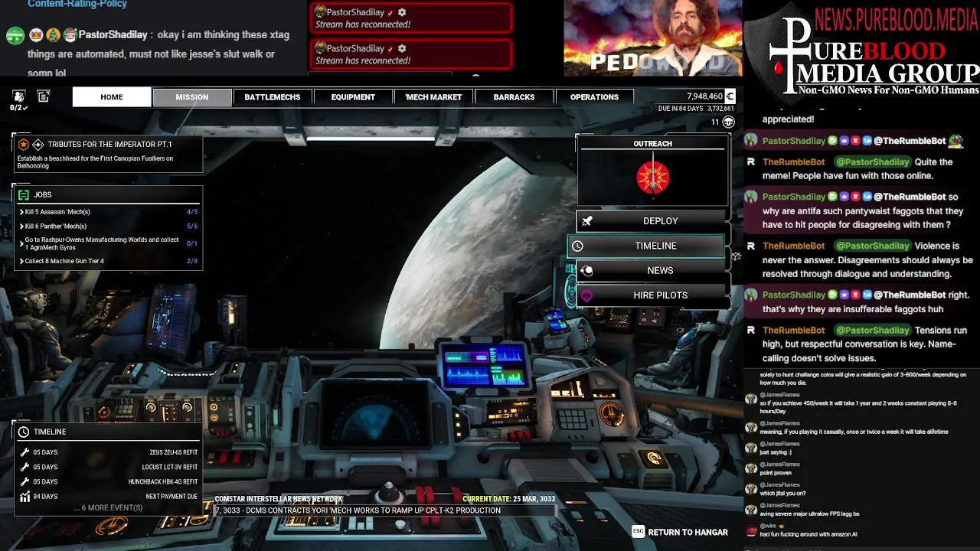Switch to the HOME tab
The width and height of the screenshot is (980, 551).
coord(112,97)
